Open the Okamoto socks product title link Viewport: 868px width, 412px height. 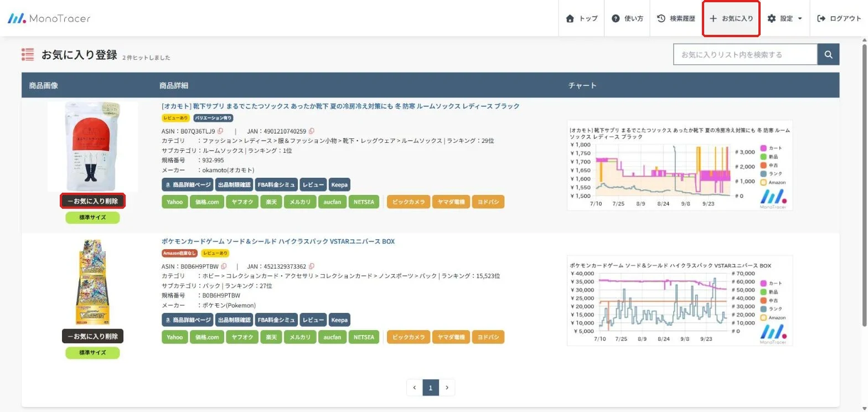[340, 106]
